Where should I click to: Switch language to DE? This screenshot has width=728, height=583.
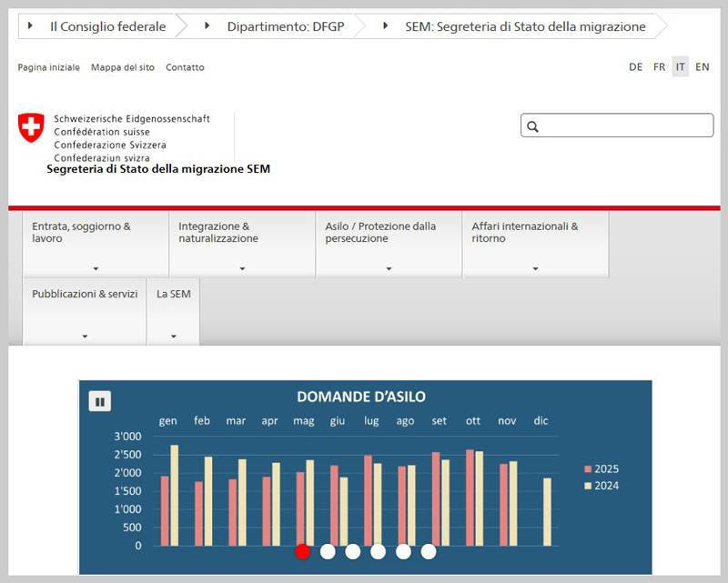pyautogui.click(x=635, y=67)
